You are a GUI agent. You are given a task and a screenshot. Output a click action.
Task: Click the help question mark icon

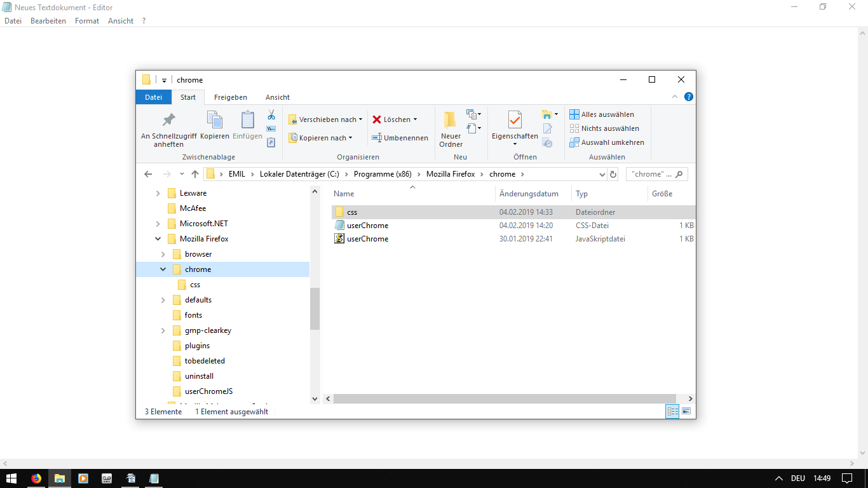[688, 97]
